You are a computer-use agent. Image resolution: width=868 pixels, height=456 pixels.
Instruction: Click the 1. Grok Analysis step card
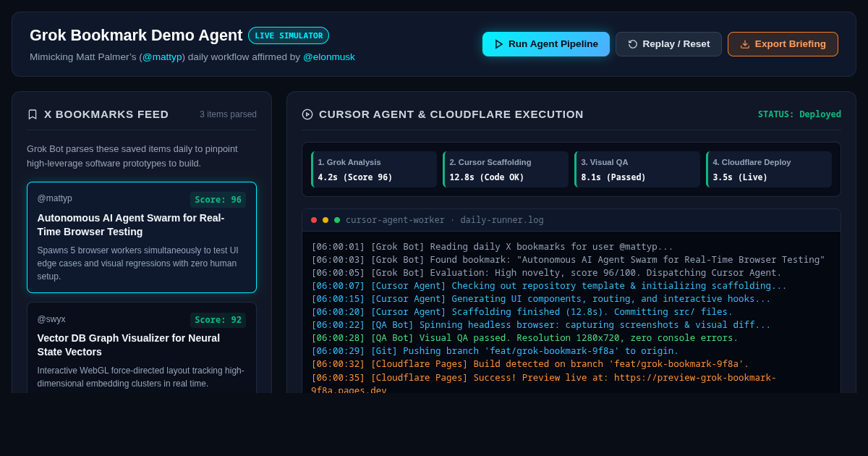(x=374, y=169)
